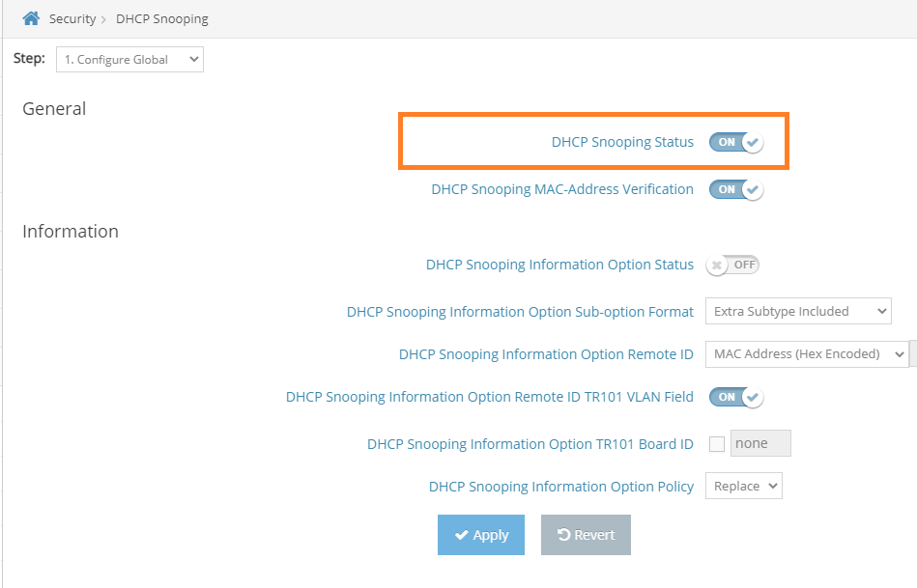This screenshot has height=588, width=917.
Task: Click the Security breadcrumb link
Action: (x=72, y=19)
